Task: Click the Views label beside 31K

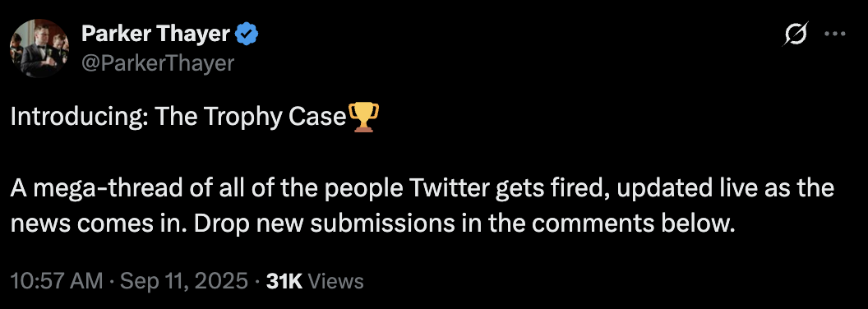Action: 335,281
